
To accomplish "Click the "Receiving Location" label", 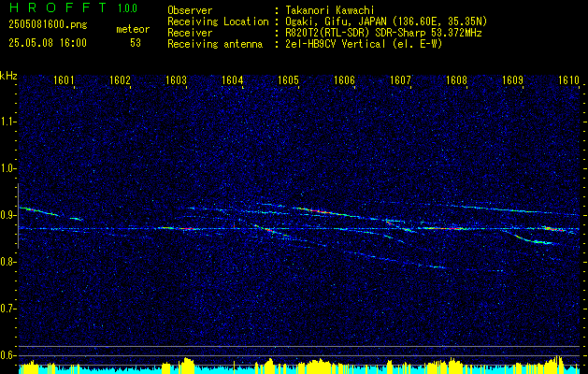I will click(x=218, y=22).
